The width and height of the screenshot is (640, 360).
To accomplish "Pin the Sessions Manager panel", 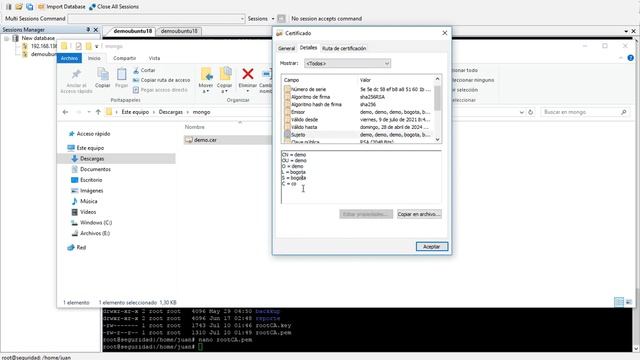I will (x=88, y=30).
